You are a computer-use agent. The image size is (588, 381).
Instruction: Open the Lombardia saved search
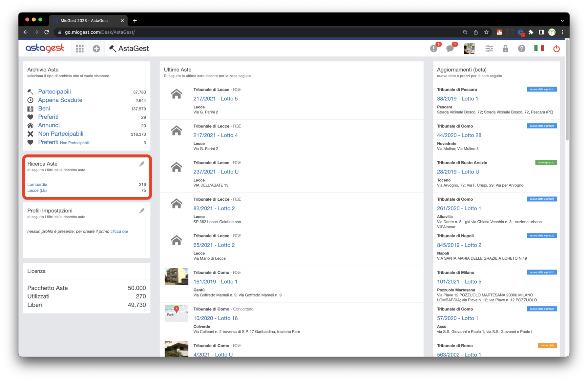[x=37, y=185]
